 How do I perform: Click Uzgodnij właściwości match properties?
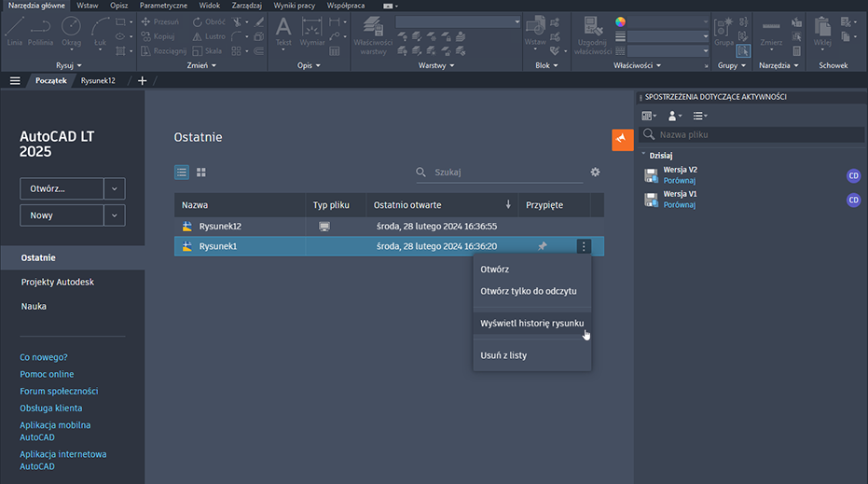592,35
